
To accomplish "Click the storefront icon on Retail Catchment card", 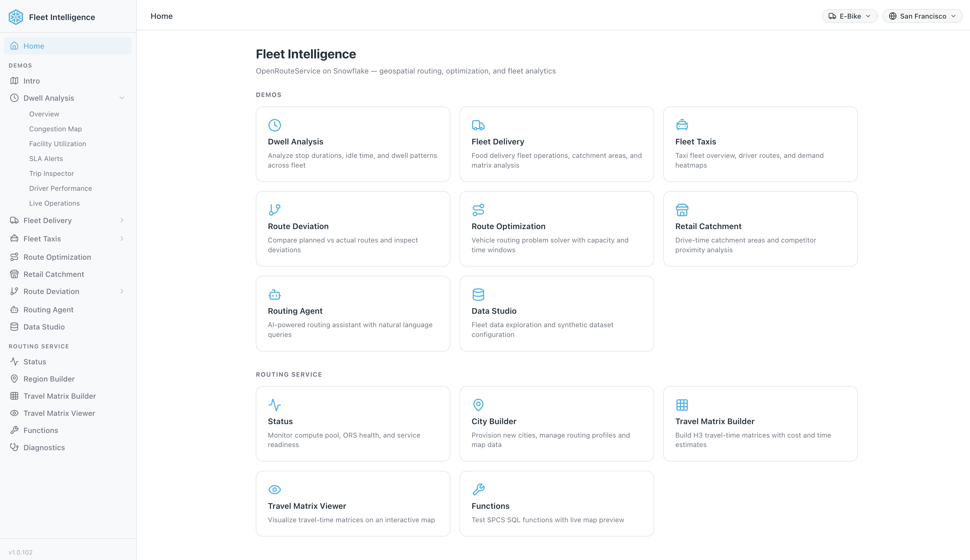I will tap(682, 210).
